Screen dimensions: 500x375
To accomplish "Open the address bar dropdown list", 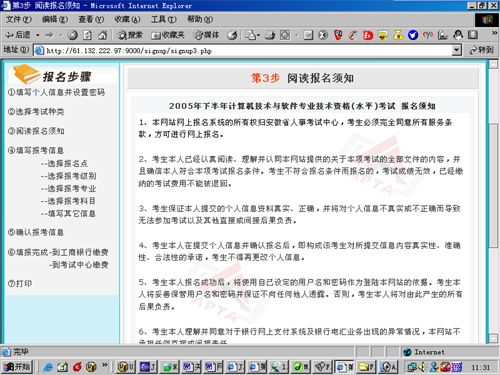I will (x=457, y=51).
